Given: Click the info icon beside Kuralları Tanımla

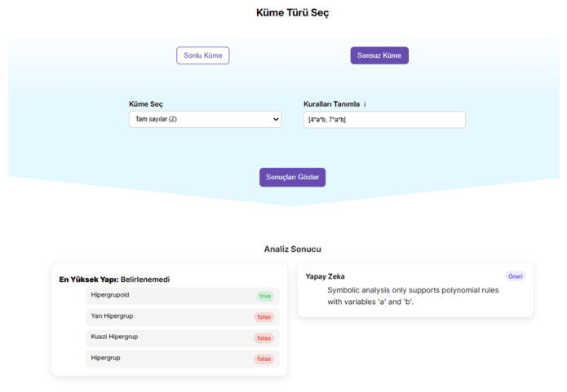Looking at the screenshot, I should (365, 104).
